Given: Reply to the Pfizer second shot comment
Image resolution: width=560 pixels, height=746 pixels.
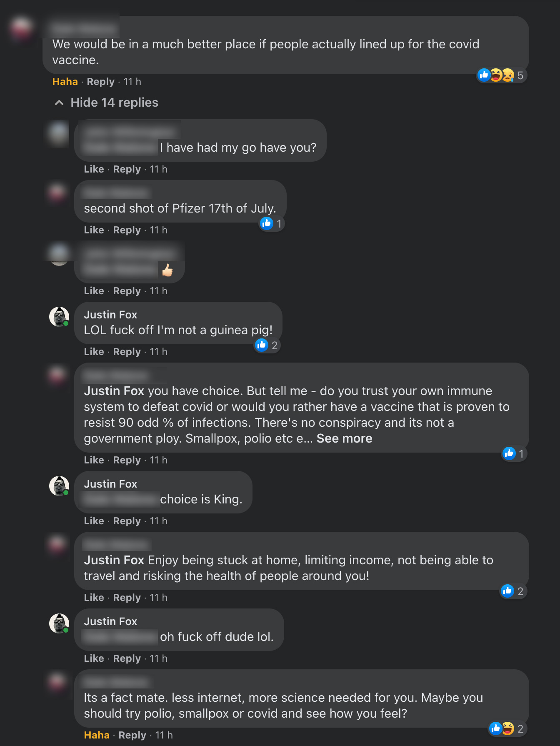Looking at the screenshot, I should pyautogui.click(x=127, y=230).
